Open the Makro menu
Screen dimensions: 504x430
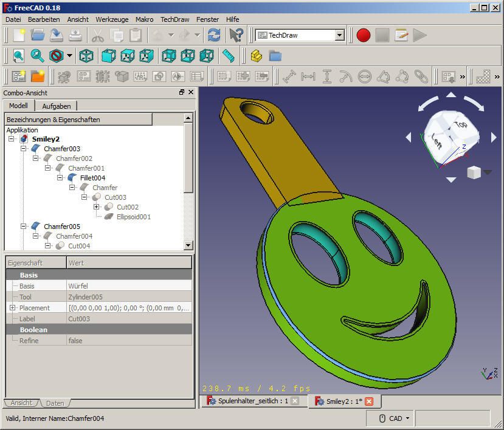[x=144, y=19]
